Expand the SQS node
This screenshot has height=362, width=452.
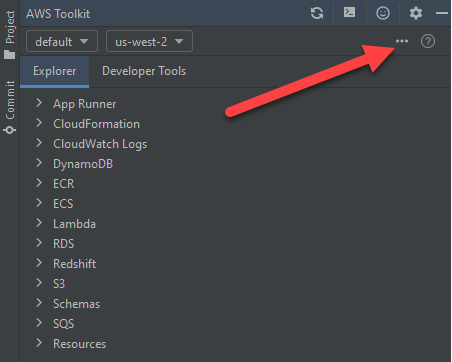[39, 323]
